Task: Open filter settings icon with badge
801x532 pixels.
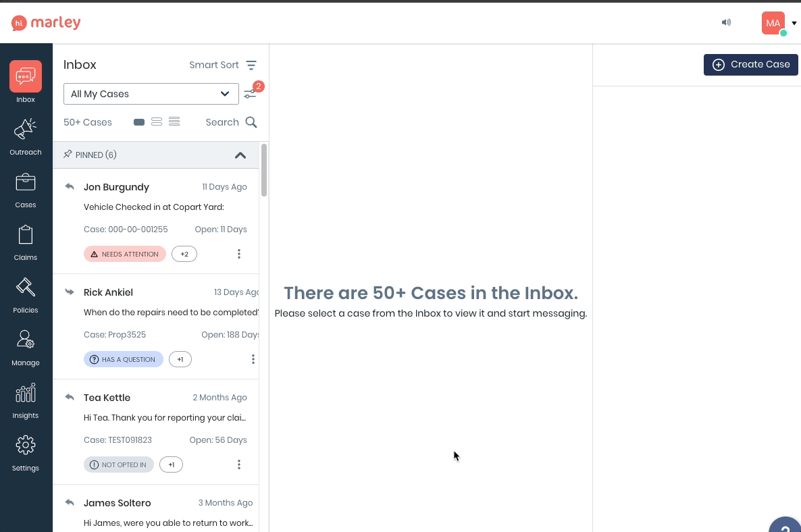Action: point(251,94)
